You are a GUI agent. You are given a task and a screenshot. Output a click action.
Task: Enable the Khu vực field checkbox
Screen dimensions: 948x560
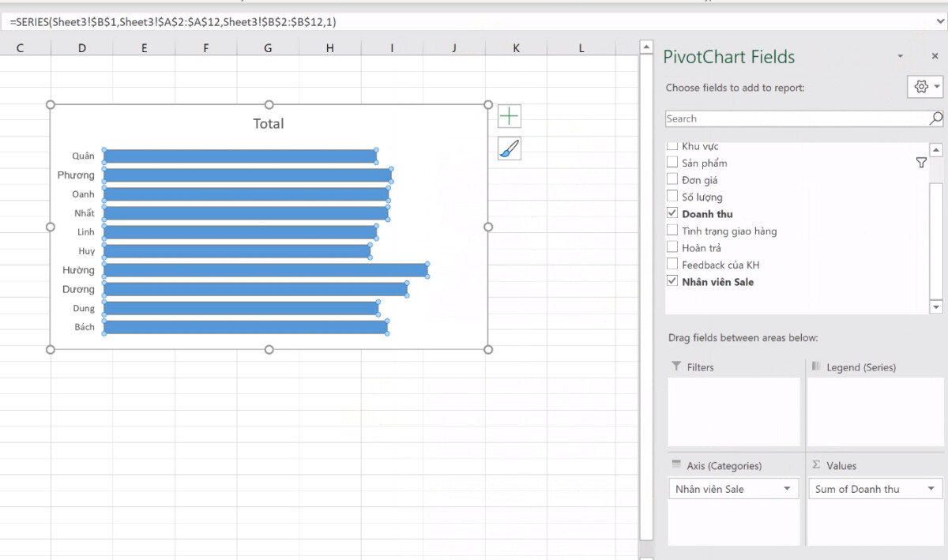(x=672, y=145)
